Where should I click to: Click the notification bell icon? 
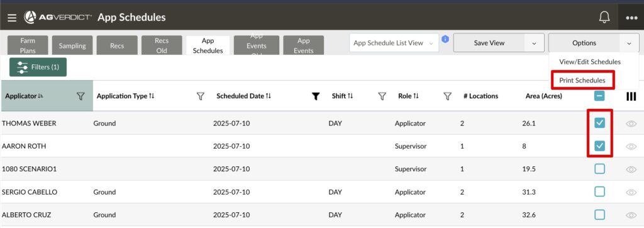pos(604,17)
